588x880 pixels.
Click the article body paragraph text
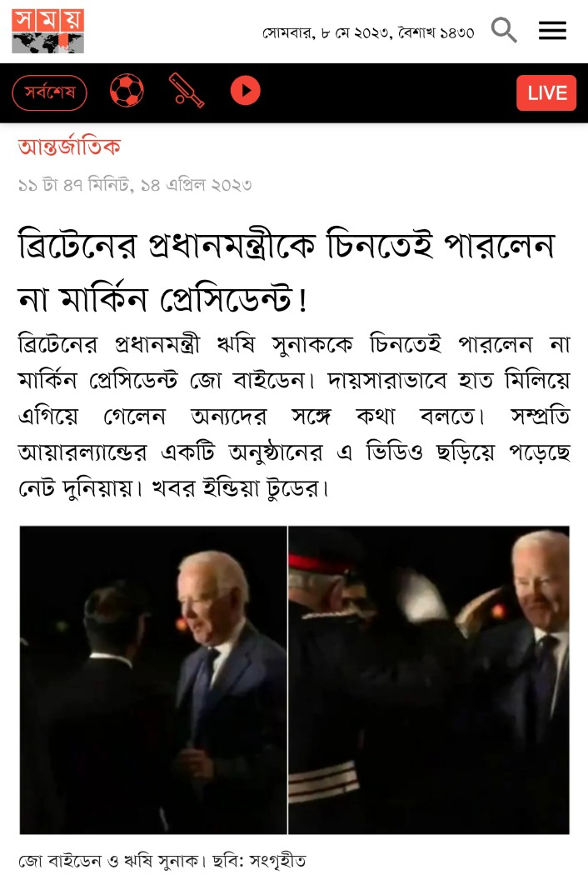294,416
